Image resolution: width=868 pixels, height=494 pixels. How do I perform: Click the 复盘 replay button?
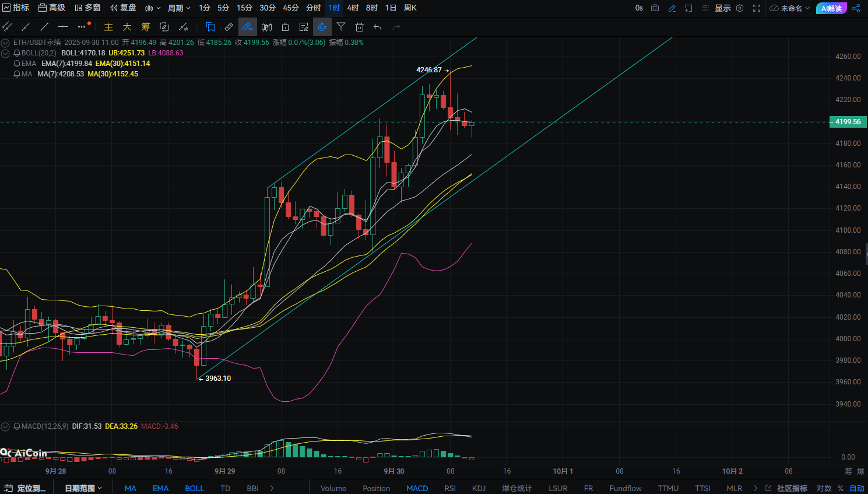(x=123, y=8)
